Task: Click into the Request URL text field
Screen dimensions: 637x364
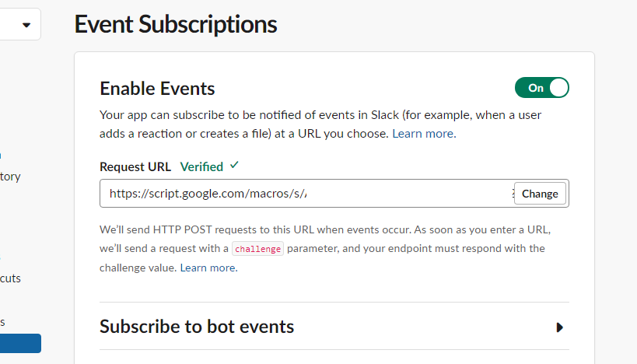Action: [303, 194]
